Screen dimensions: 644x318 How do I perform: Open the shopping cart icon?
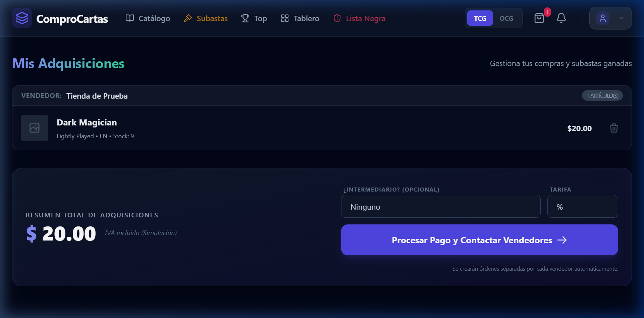[x=539, y=18]
